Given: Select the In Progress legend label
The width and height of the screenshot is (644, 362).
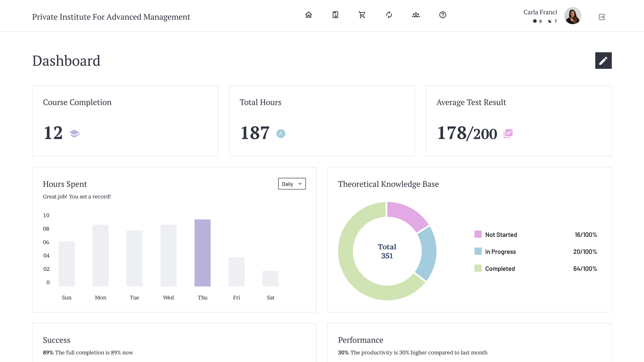Looking at the screenshot, I should tap(500, 252).
